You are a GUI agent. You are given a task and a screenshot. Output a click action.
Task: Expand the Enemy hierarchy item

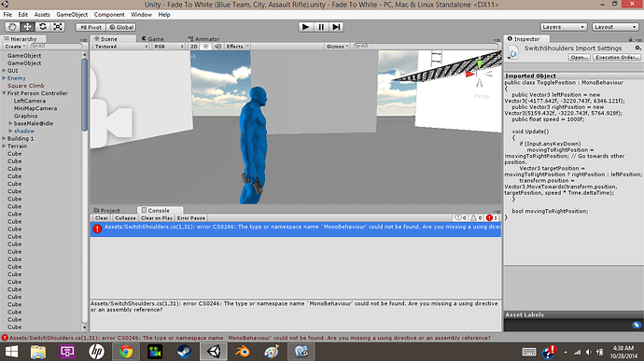[x=4, y=78]
